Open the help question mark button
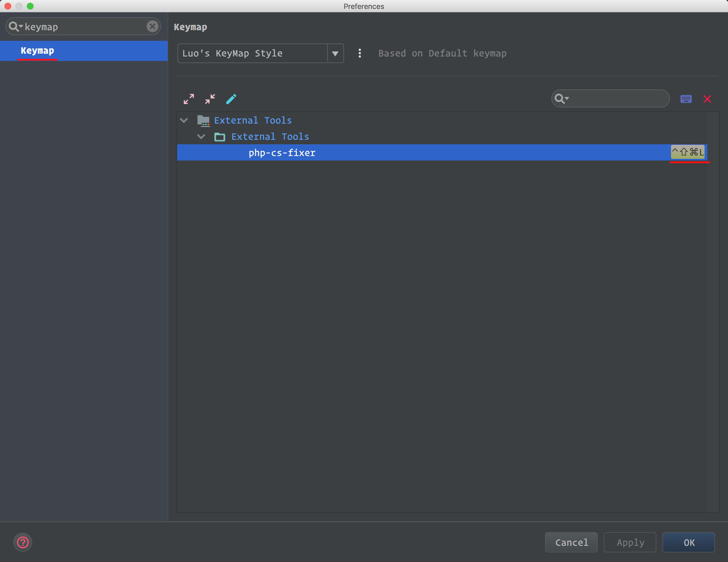Screen dimensions: 728x562 [x=23, y=542]
